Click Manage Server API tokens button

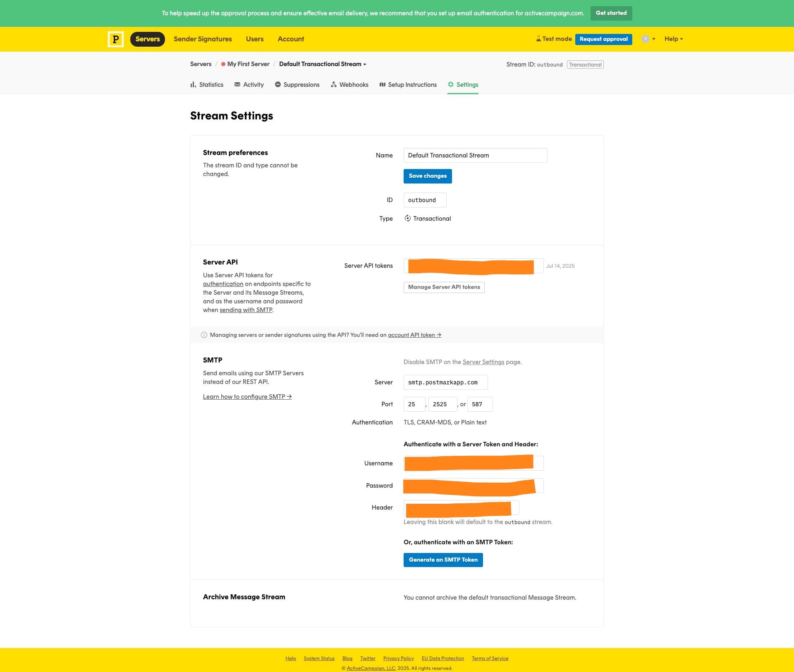(444, 287)
